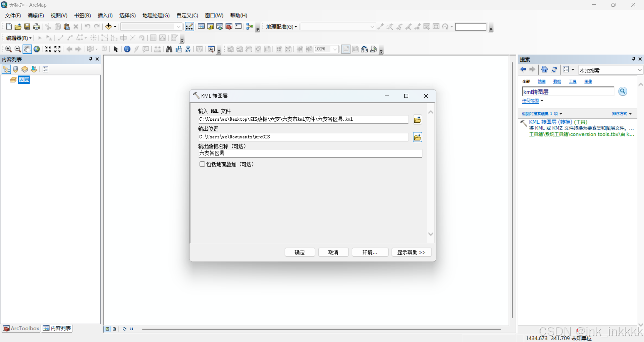Image resolution: width=644 pixels, height=342 pixels.
Task: Go back in the Search panel
Action: [x=523, y=69]
